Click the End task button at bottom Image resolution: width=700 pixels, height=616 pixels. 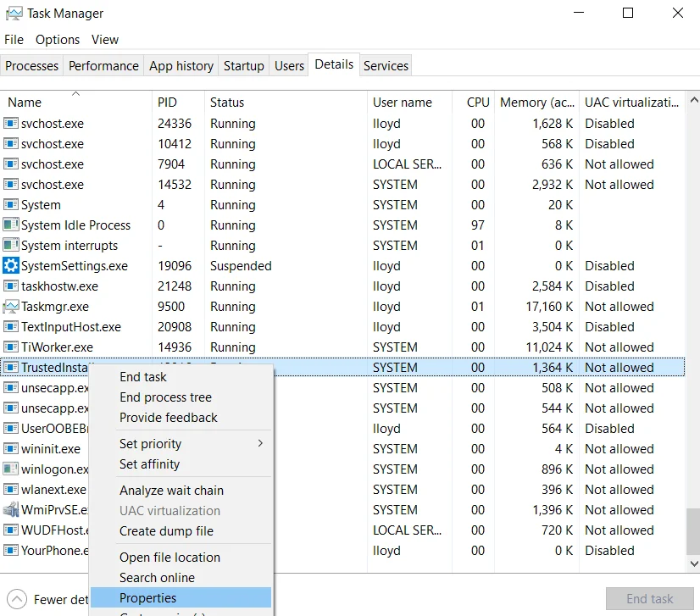pyautogui.click(x=649, y=598)
